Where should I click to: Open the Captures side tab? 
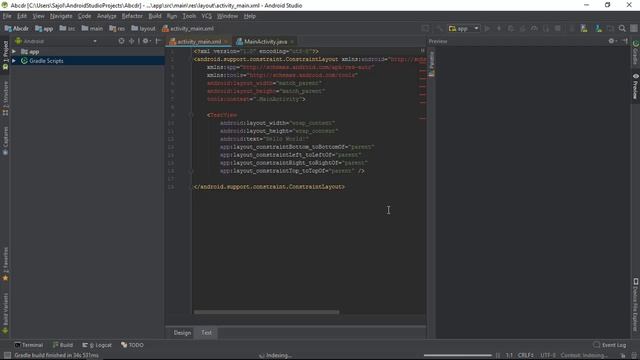coord(5,140)
